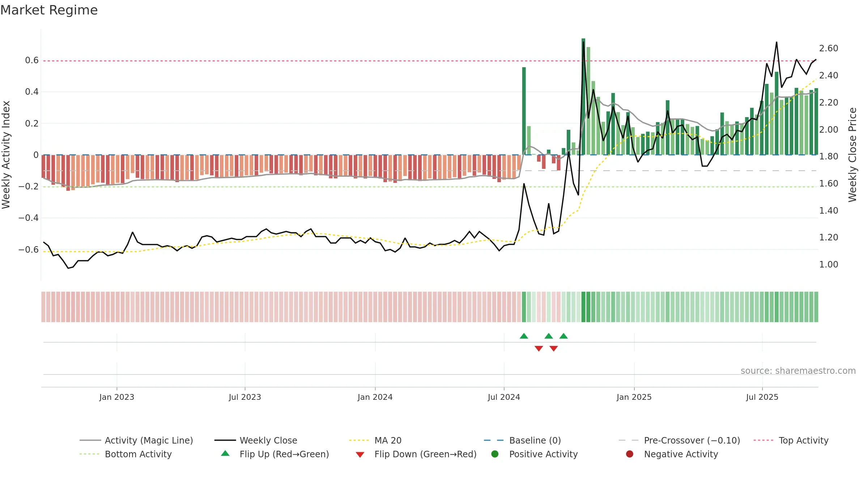Toggle the Top Activity legend entry
868x488 pixels.
(791, 440)
